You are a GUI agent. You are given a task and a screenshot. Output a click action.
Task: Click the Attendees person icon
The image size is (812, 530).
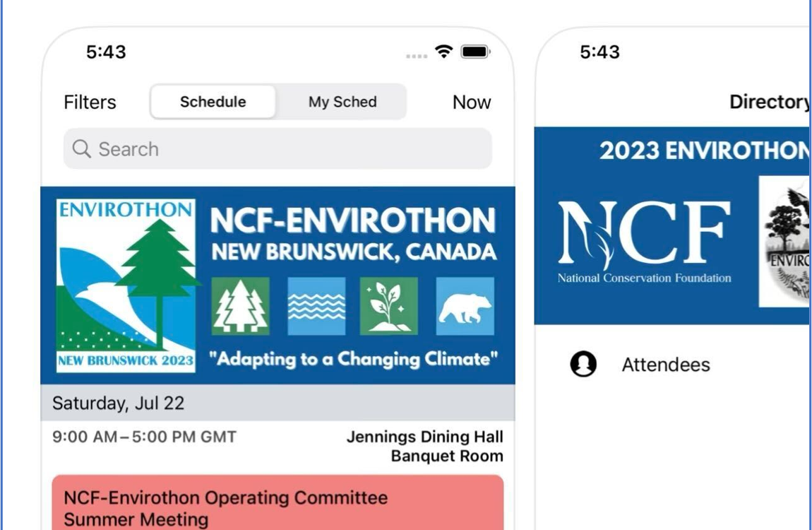(x=583, y=364)
